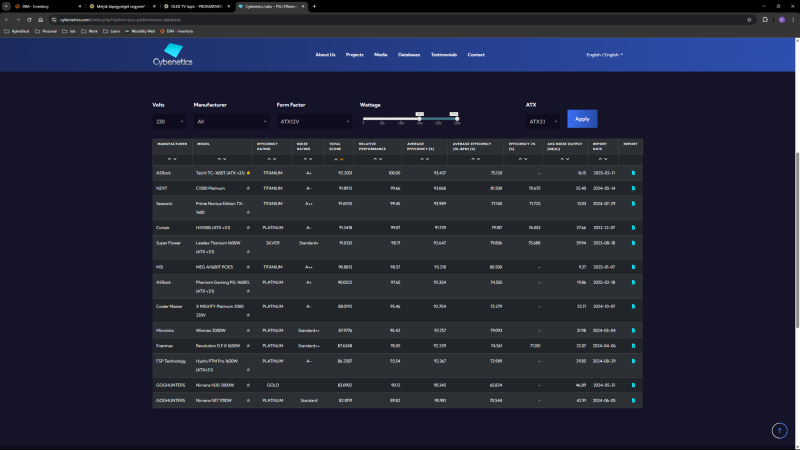The width and height of the screenshot is (800, 450).
Task: Open report icon for Corsair row
Action: 633,228
